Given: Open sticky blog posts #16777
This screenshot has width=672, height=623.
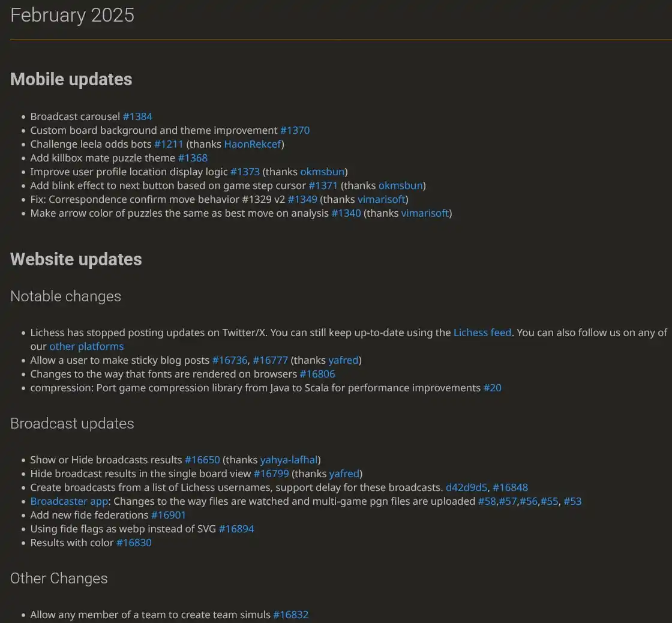Looking at the screenshot, I should coord(271,360).
